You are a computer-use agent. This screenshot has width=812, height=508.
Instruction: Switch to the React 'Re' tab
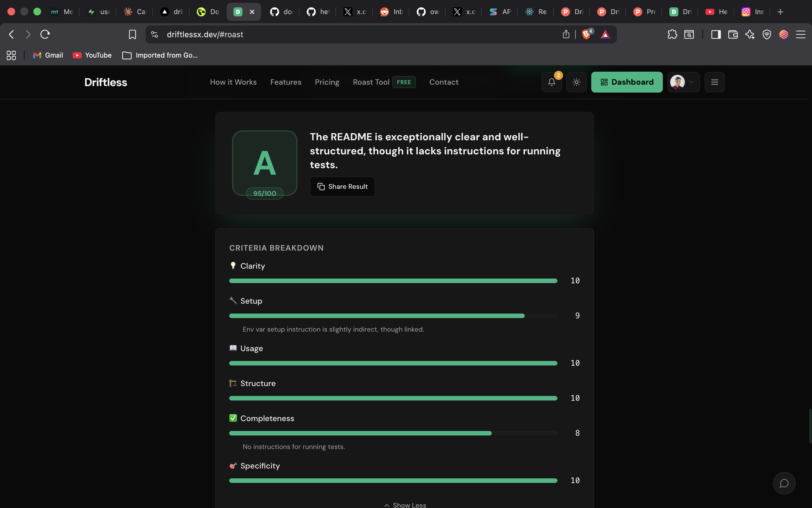click(536, 12)
